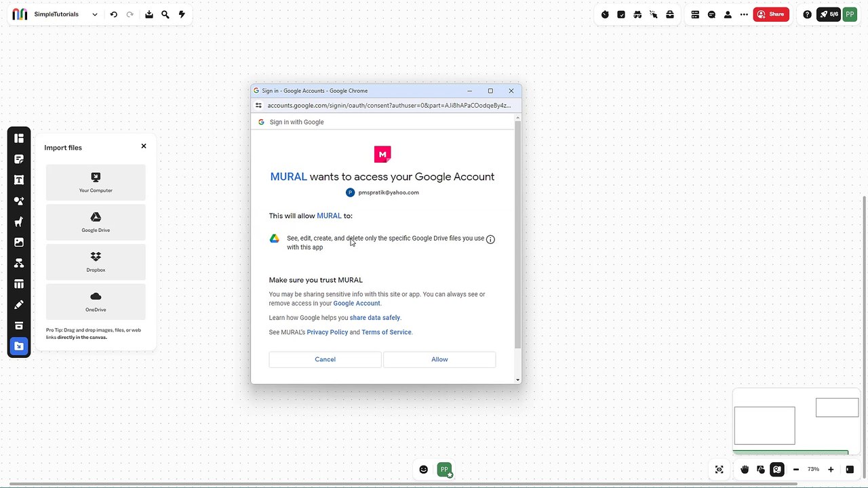Close the Import files panel
Screen dimensions: 868x488
point(144,146)
